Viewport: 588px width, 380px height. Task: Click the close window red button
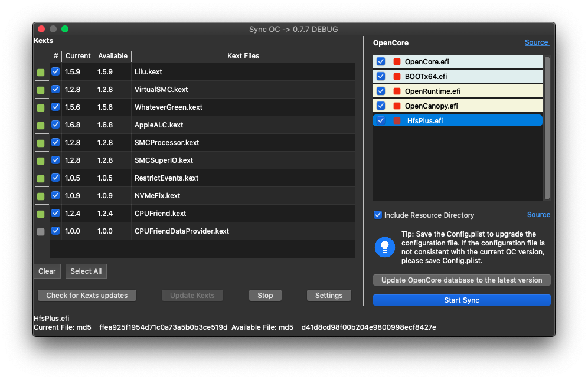(x=42, y=29)
